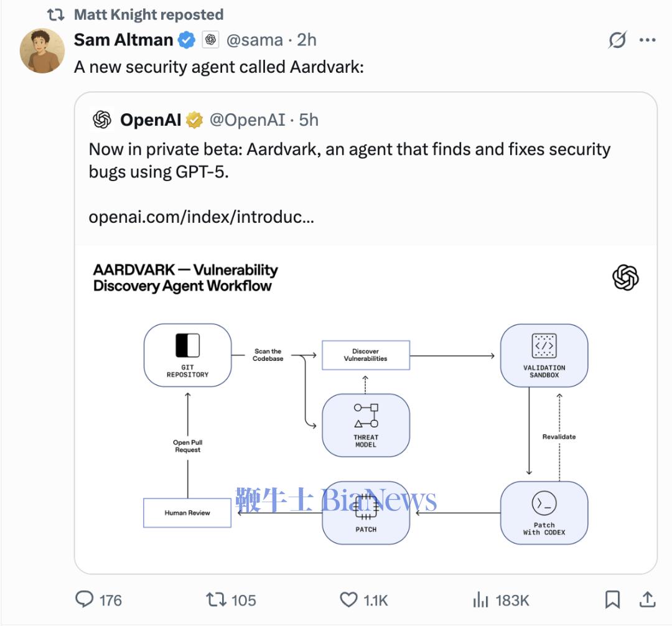The height and width of the screenshot is (626, 672).
Task: Click the Grok slashed-circle icon
Action: point(617,40)
